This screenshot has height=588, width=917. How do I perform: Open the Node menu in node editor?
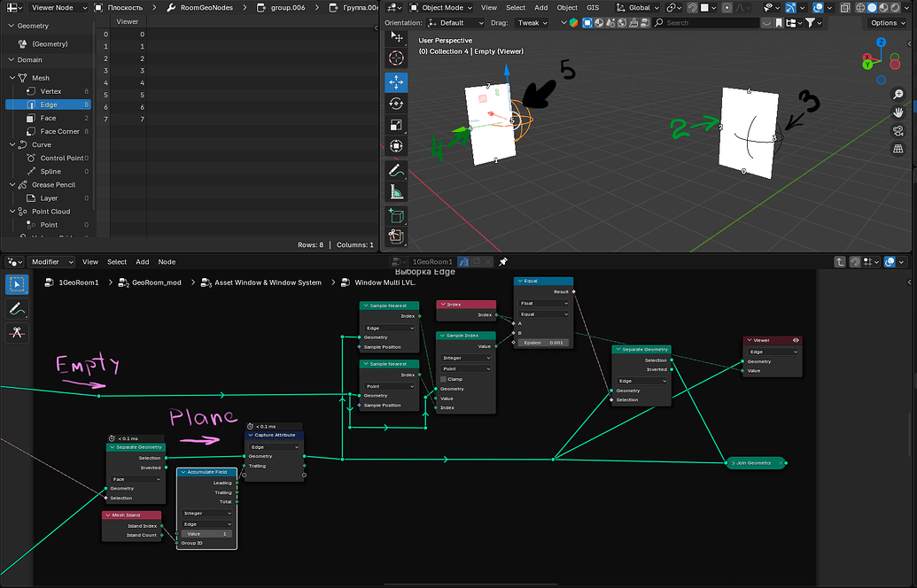(x=167, y=262)
